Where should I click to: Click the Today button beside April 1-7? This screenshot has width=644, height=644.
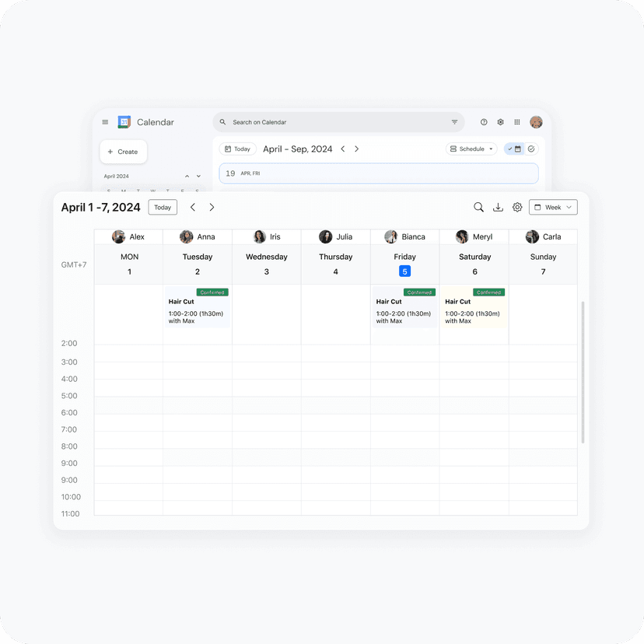163,208
